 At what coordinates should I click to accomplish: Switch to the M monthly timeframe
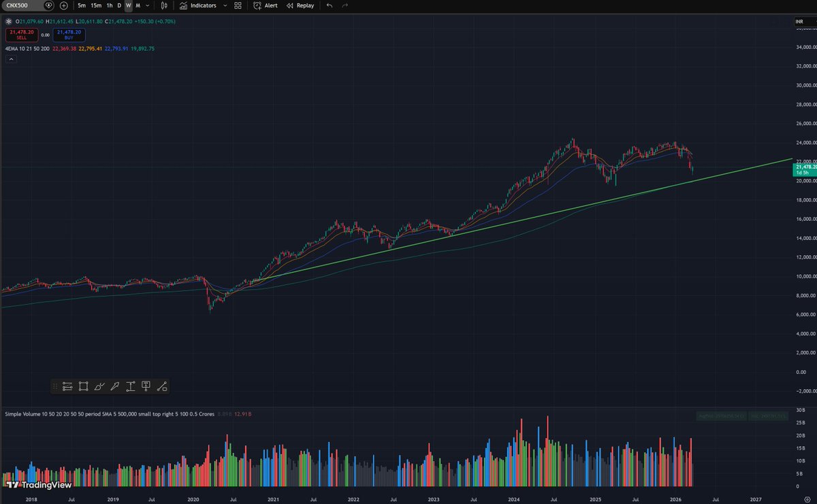coord(138,5)
